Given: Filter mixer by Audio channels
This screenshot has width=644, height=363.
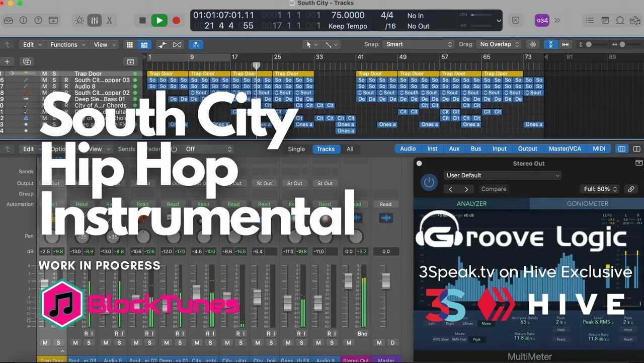Looking at the screenshot, I should (408, 149).
